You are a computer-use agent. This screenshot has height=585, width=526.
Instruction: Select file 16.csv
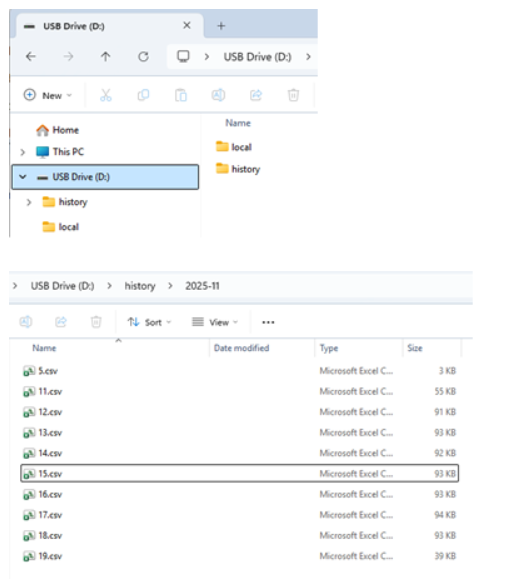(x=239, y=494)
